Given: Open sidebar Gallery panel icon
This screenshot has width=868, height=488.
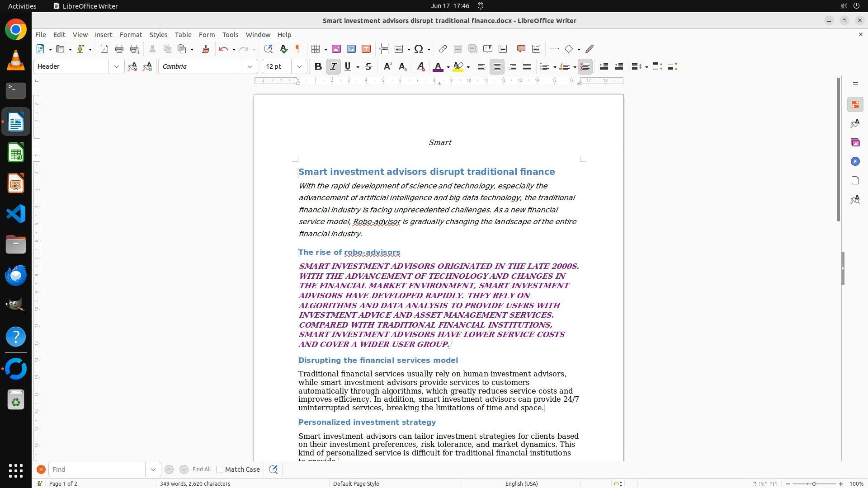Looking at the screenshot, I should point(855,142).
